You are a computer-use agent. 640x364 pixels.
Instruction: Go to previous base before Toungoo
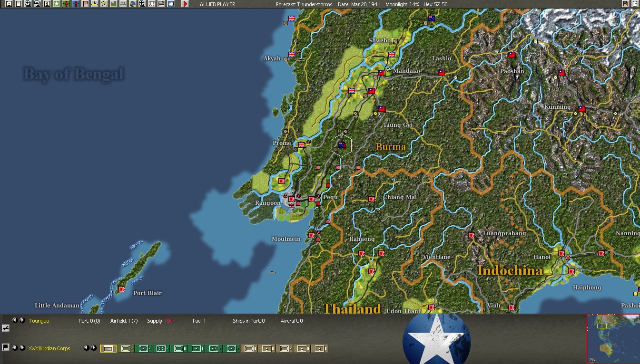coord(15,320)
